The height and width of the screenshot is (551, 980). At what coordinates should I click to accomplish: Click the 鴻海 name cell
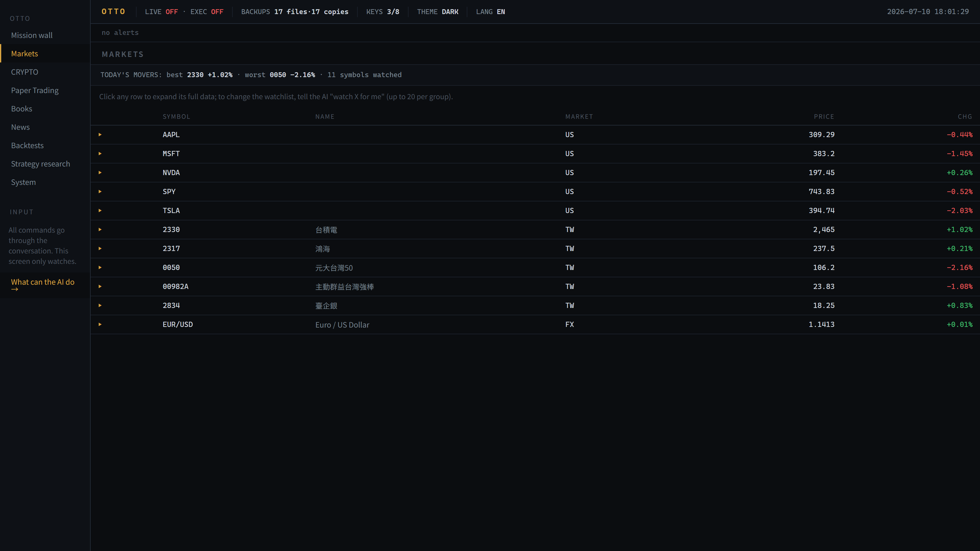pyautogui.click(x=322, y=249)
